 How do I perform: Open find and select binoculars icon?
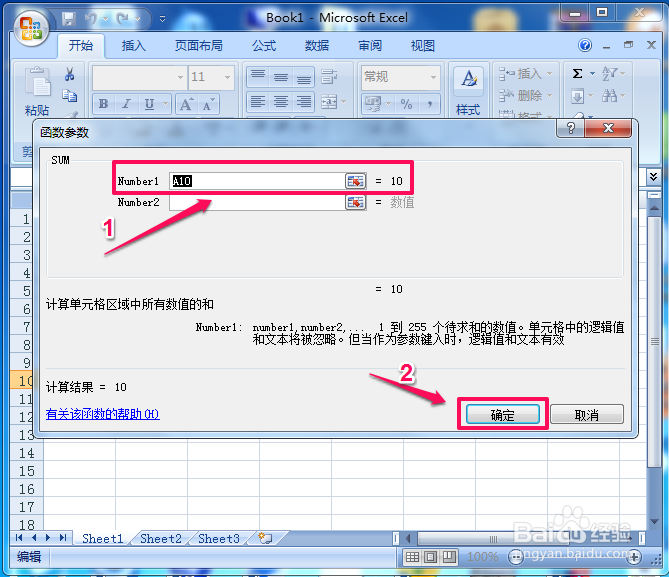[610, 95]
